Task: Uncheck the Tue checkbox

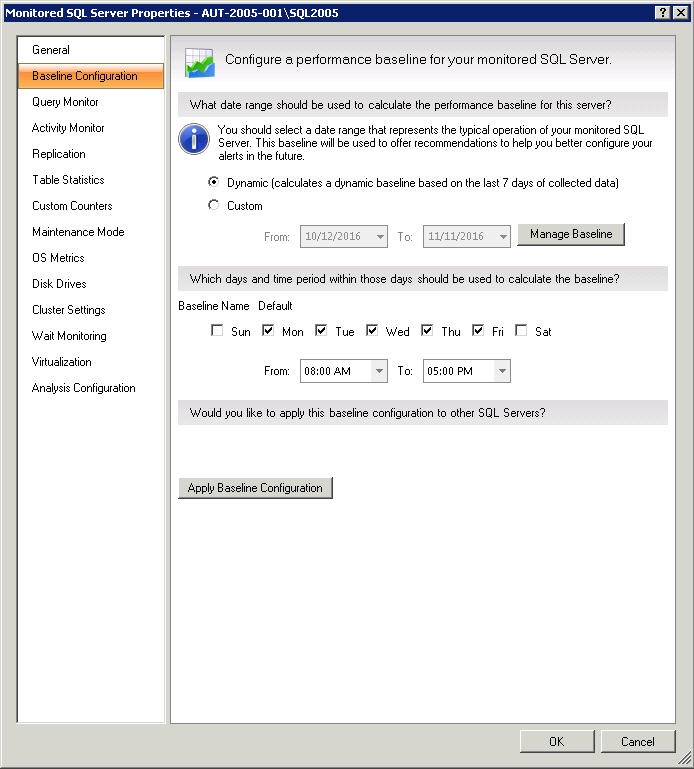Action: (x=321, y=330)
